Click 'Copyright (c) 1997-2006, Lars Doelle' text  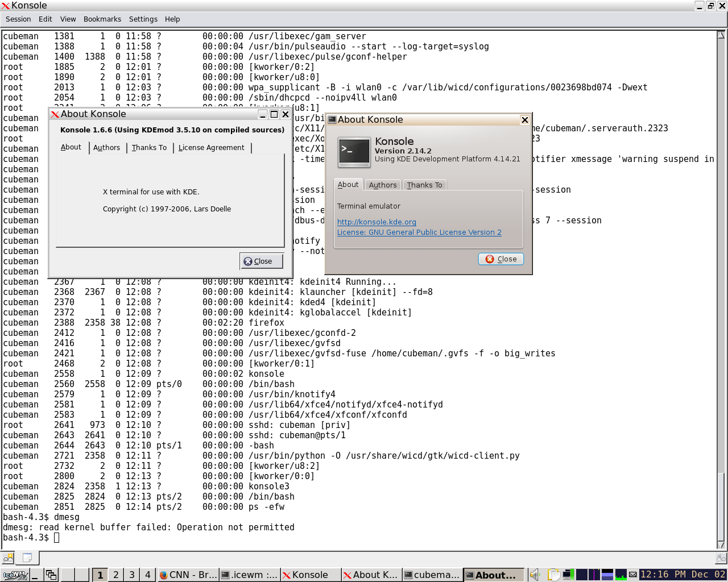coord(167,209)
